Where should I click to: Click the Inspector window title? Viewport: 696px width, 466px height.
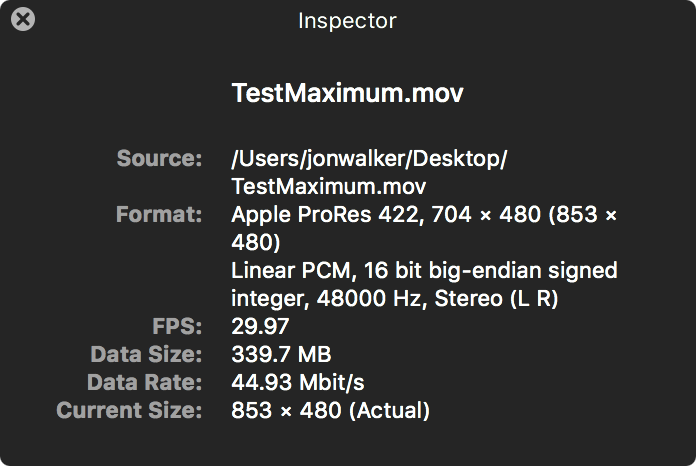click(x=347, y=20)
